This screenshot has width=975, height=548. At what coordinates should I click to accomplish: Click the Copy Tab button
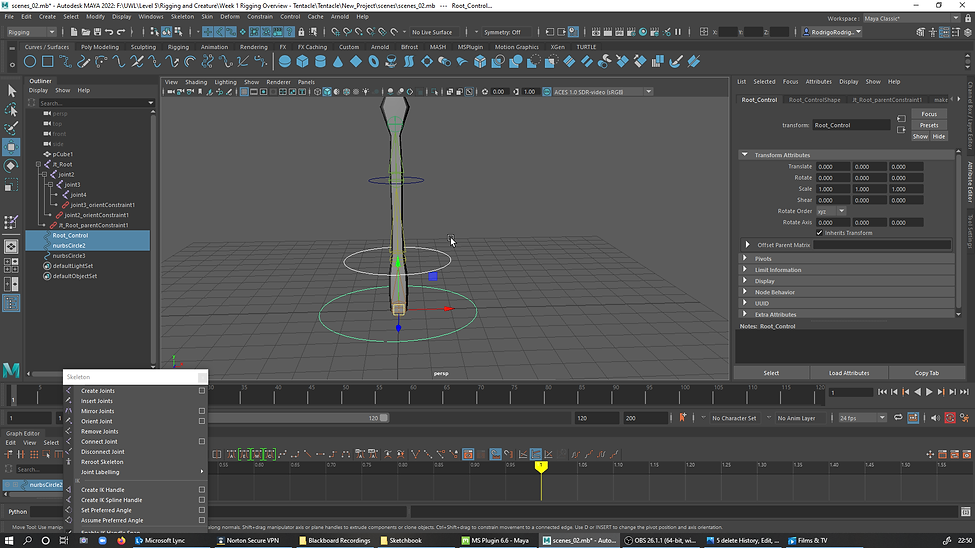click(x=926, y=373)
